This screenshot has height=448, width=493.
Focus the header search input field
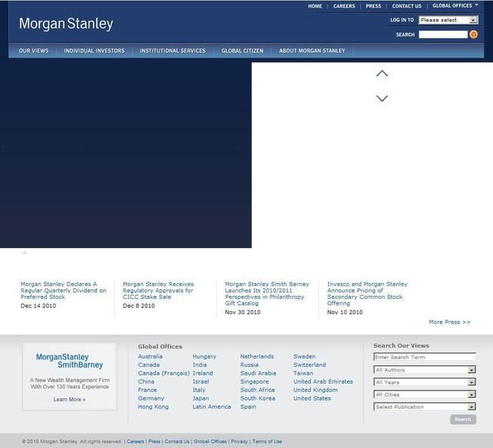(443, 34)
